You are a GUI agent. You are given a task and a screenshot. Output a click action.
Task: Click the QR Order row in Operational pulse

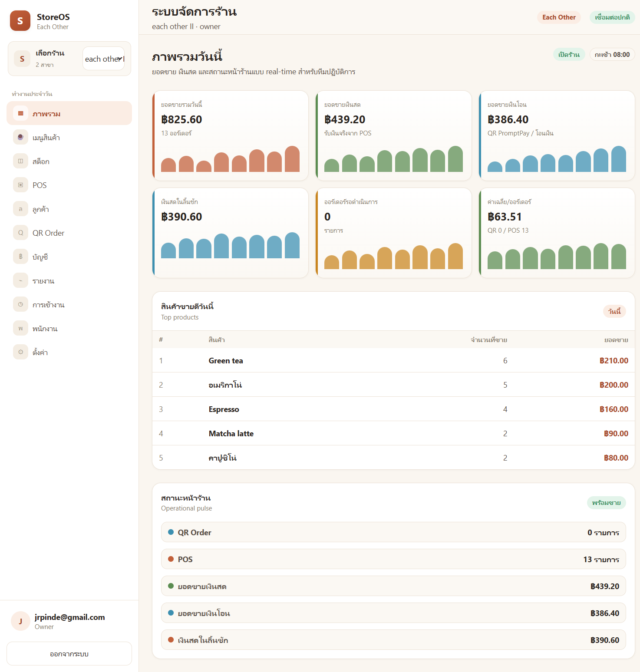pyautogui.click(x=393, y=532)
